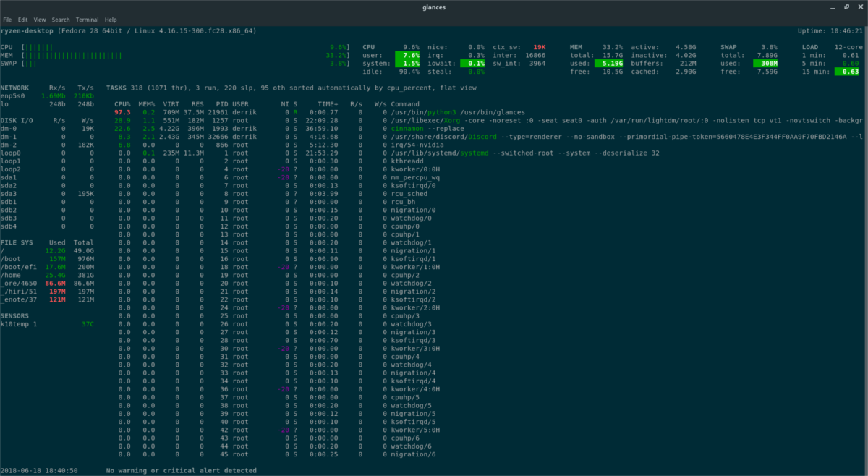
Task: Click the highlighted 308M swap used value
Action: (765, 63)
